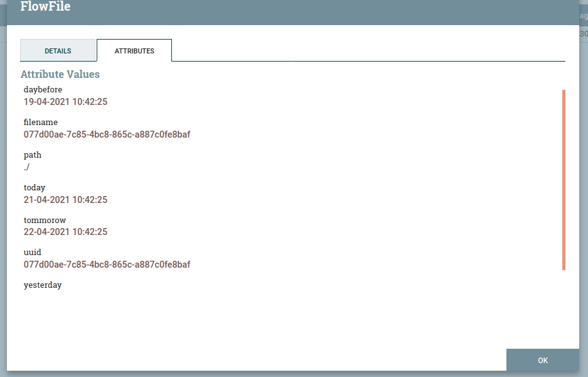The width and height of the screenshot is (588, 377).
Task: Select the path attribute name
Action: point(33,155)
